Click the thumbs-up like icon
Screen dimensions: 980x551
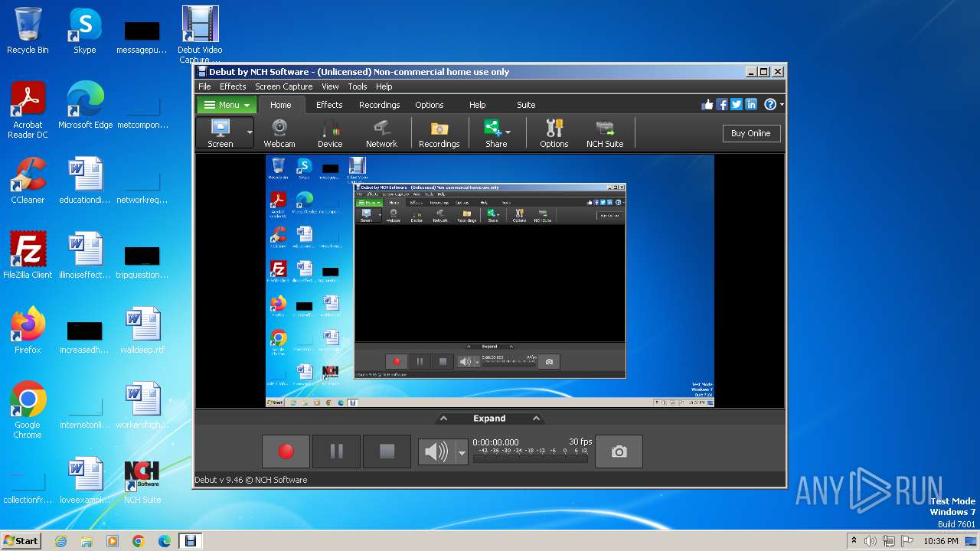(x=707, y=105)
